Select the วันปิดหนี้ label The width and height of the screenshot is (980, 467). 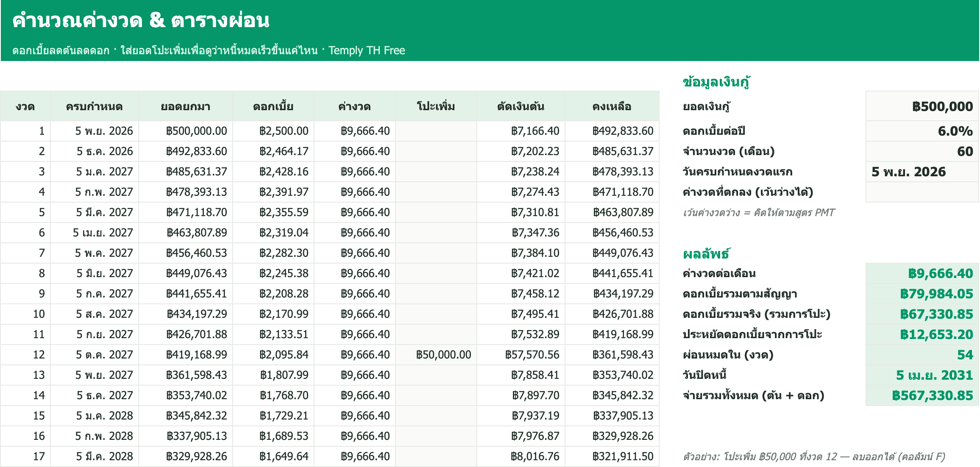point(704,375)
